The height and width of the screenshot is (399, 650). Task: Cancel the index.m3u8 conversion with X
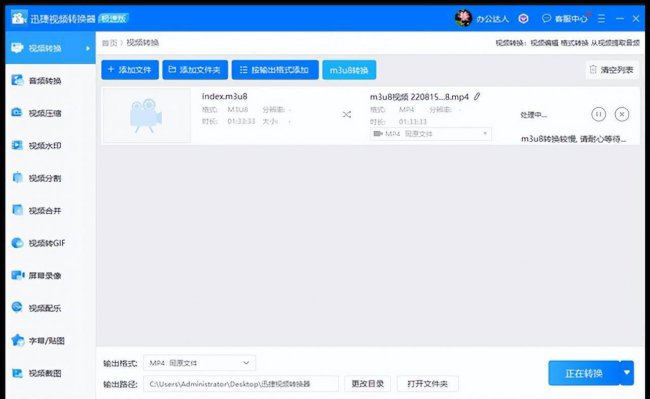[x=622, y=114]
